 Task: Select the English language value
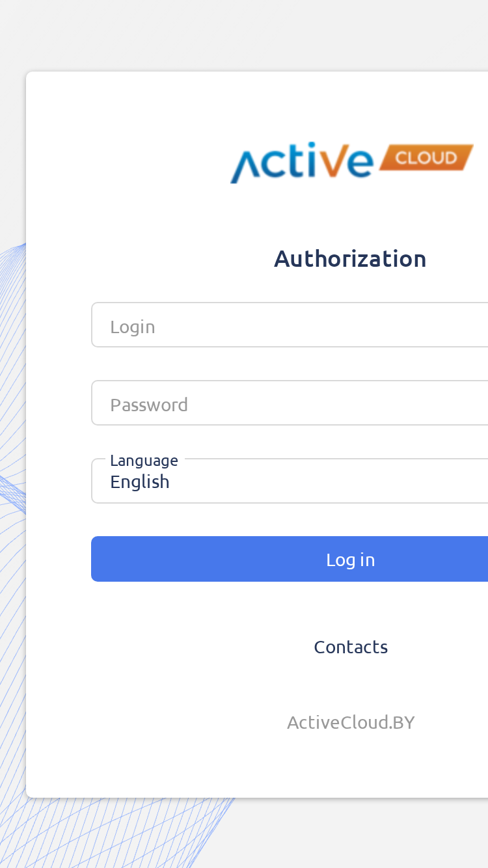(x=140, y=482)
